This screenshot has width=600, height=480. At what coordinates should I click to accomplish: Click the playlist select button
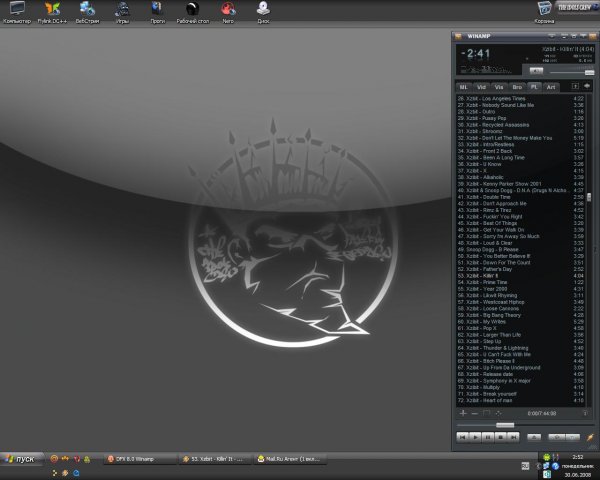[x=486, y=413]
